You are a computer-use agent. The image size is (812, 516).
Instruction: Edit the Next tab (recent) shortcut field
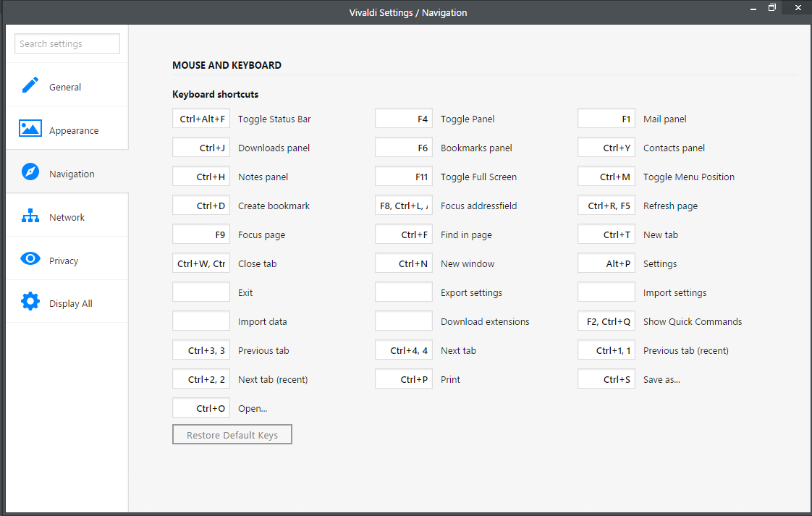tap(201, 379)
